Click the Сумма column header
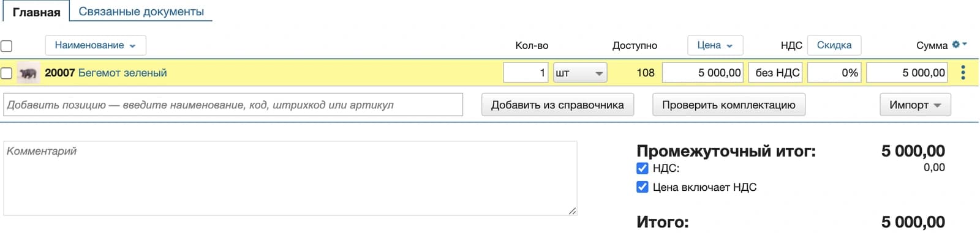The image size is (980, 233). tap(932, 45)
